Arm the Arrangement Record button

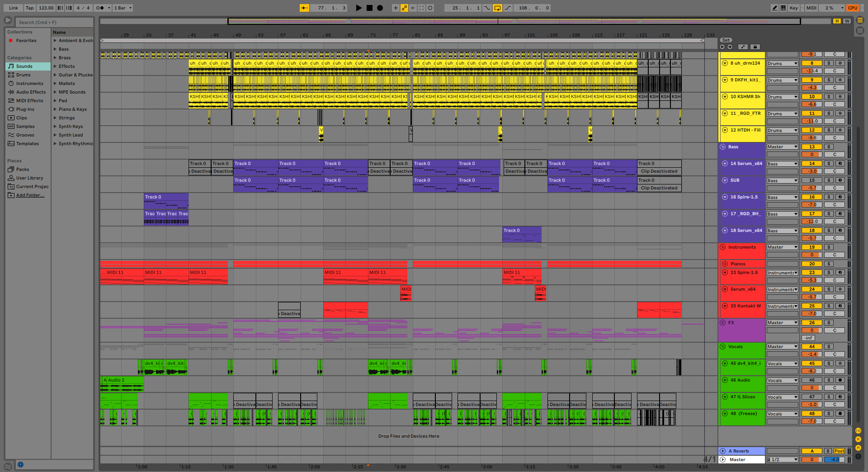(x=380, y=8)
